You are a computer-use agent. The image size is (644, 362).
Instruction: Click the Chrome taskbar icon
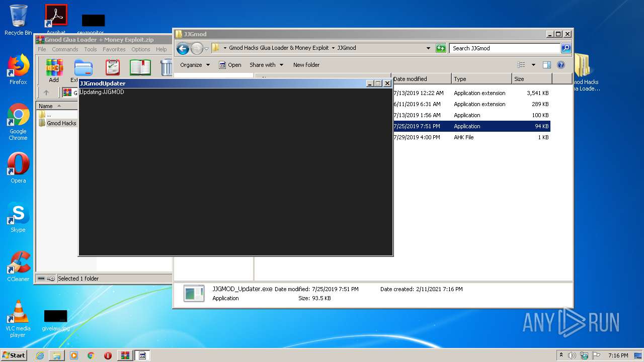(x=91, y=355)
